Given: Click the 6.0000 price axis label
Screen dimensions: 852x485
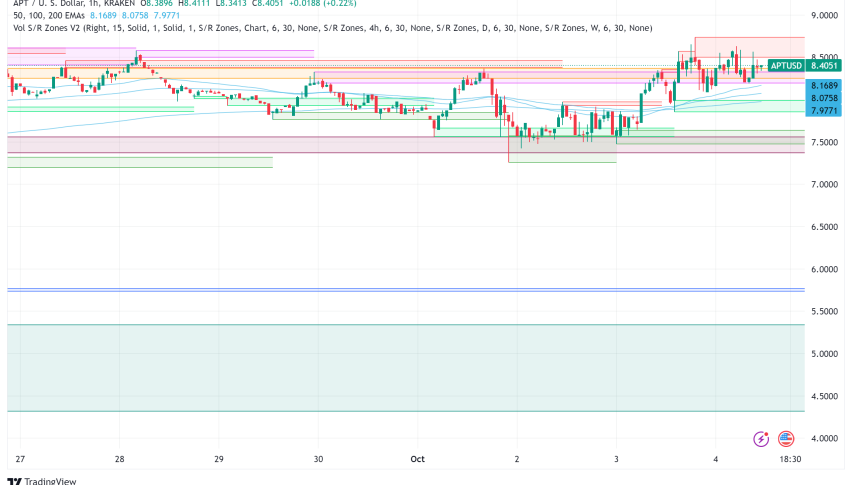Looking at the screenshot, I should coord(824,269).
